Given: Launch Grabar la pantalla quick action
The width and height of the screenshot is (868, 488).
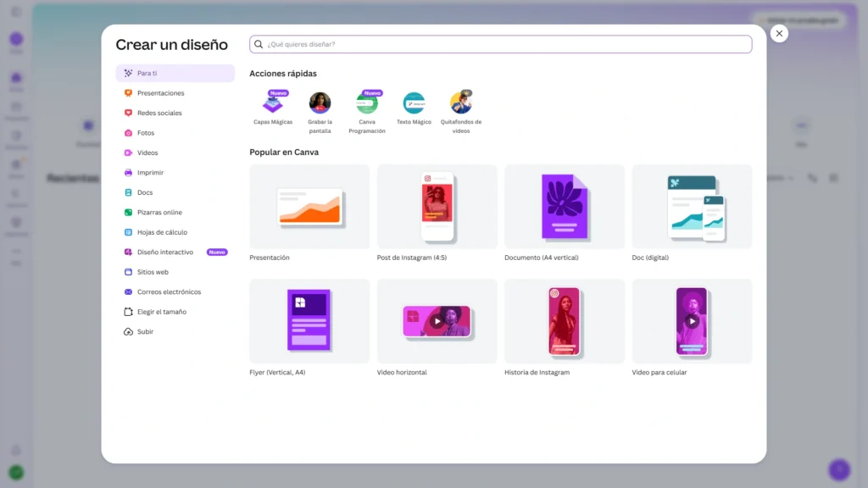Looking at the screenshot, I should [x=320, y=113].
